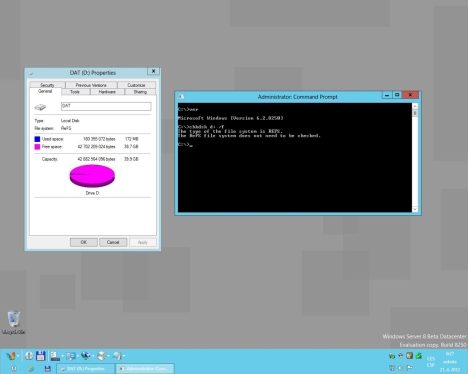Screen dimensions: 468x374
Task: Click the orange square tray icon
Action: click(410, 356)
